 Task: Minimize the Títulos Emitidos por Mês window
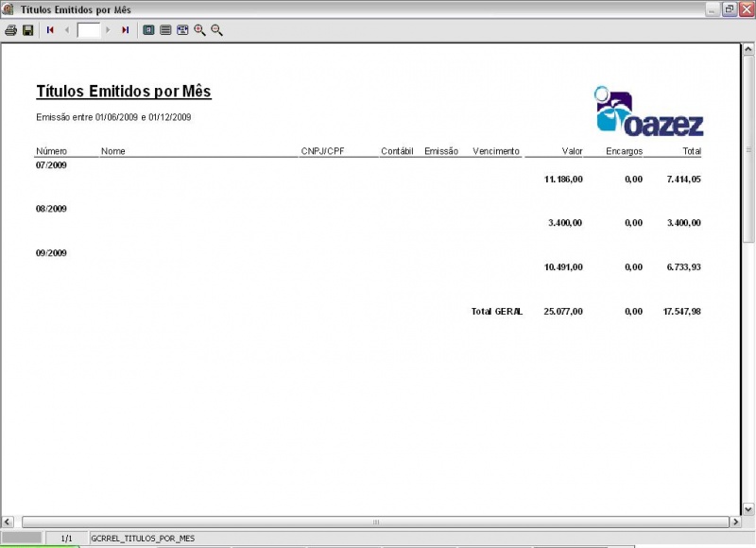[x=713, y=9]
